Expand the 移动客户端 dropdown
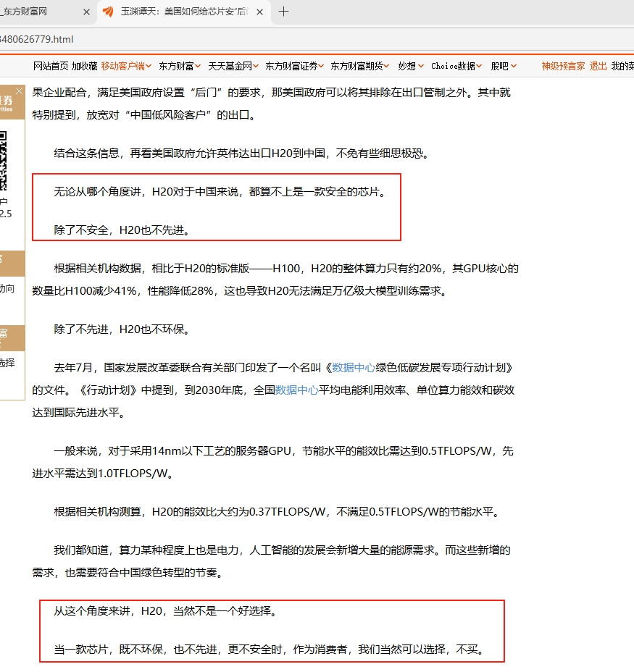 [x=126, y=66]
